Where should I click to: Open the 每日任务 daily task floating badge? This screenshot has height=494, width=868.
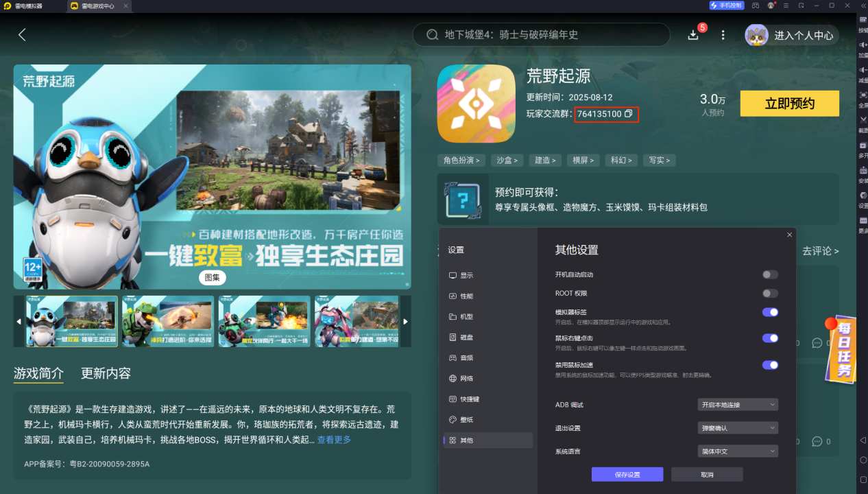coord(842,349)
